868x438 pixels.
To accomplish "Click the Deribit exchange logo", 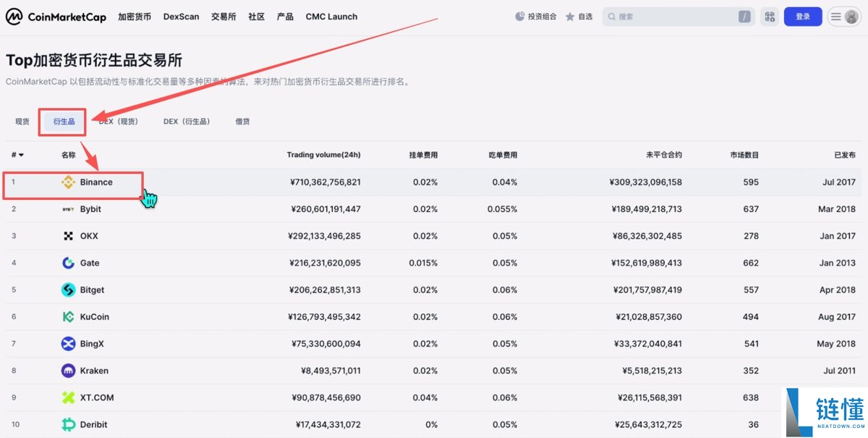I will pos(67,424).
